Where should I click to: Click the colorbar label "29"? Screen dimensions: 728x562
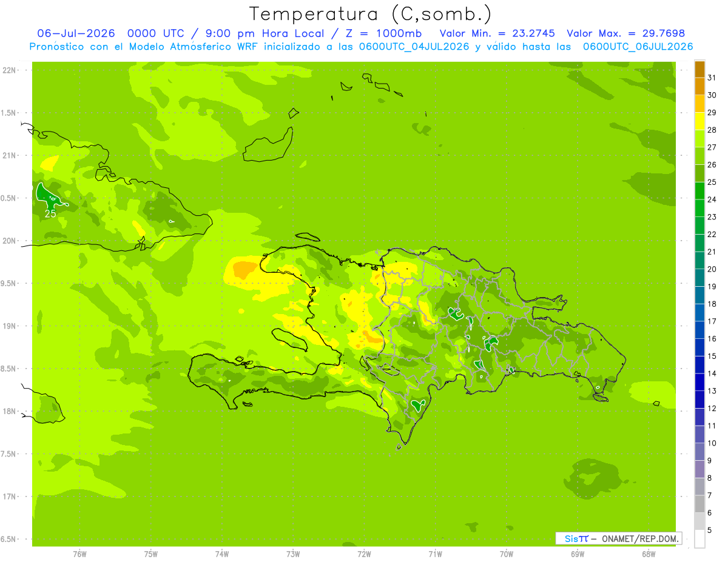click(x=712, y=113)
